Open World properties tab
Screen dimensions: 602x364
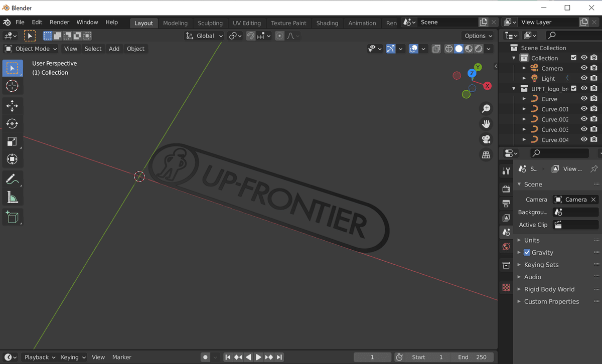click(x=506, y=247)
